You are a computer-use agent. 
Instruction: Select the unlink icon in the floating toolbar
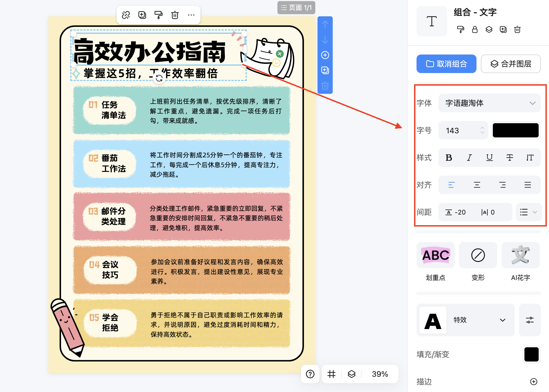point(125,15)
